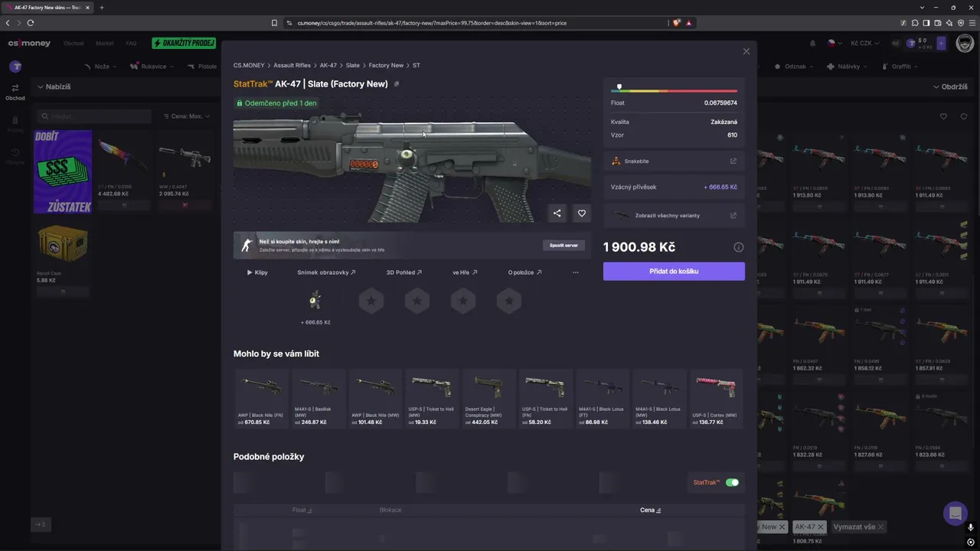This screenshot has height=551, width=980.
Task: Open the FAQ navigation item
Action: 131,44
